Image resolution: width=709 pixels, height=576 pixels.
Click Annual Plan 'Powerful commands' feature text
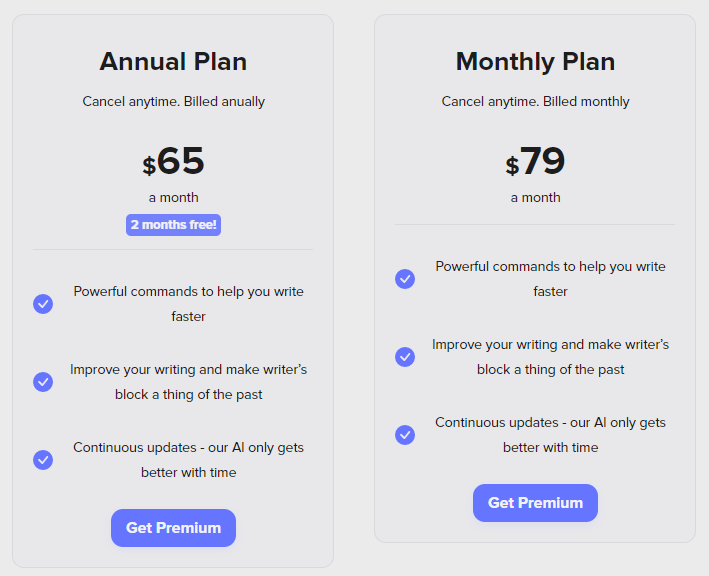point(189,304)
